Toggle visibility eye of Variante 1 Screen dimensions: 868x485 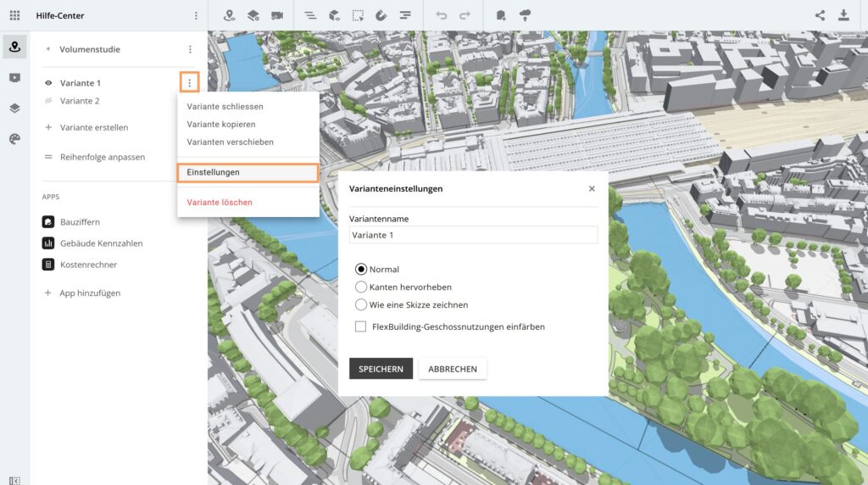(48, 83)
